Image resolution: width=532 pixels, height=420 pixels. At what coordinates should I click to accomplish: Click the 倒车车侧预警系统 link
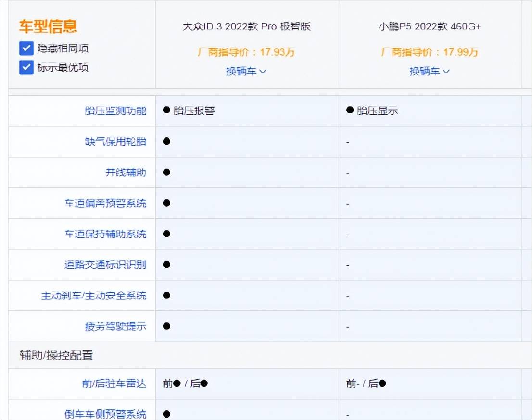(x=105, y=414)
